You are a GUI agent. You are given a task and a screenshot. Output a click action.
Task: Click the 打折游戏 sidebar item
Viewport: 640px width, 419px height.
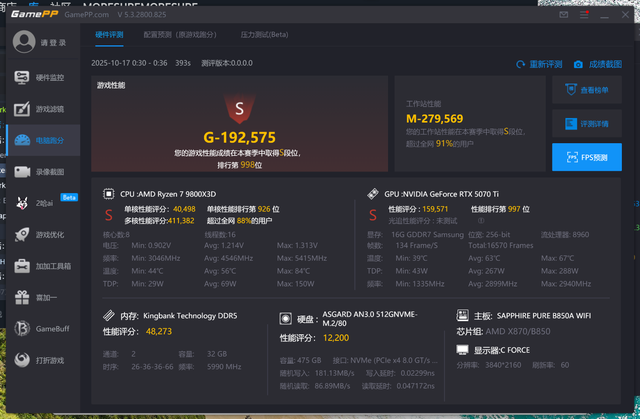[x=40, y=360]
